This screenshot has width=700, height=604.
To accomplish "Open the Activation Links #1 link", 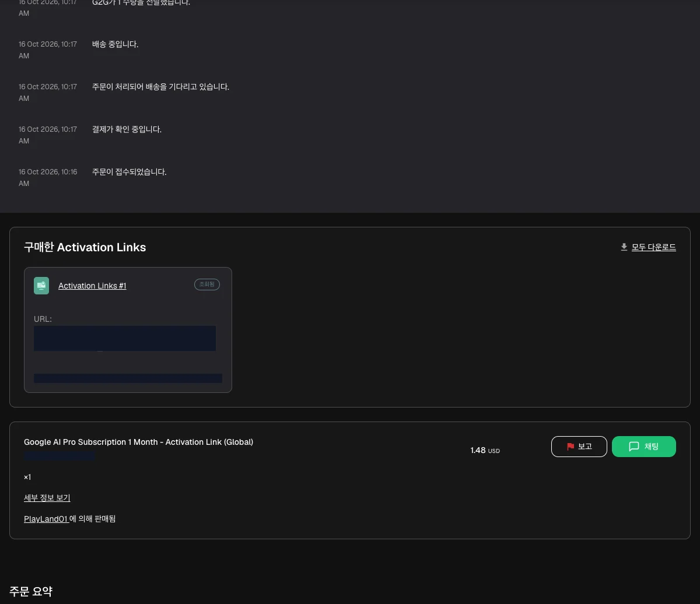I will point(92,286).
